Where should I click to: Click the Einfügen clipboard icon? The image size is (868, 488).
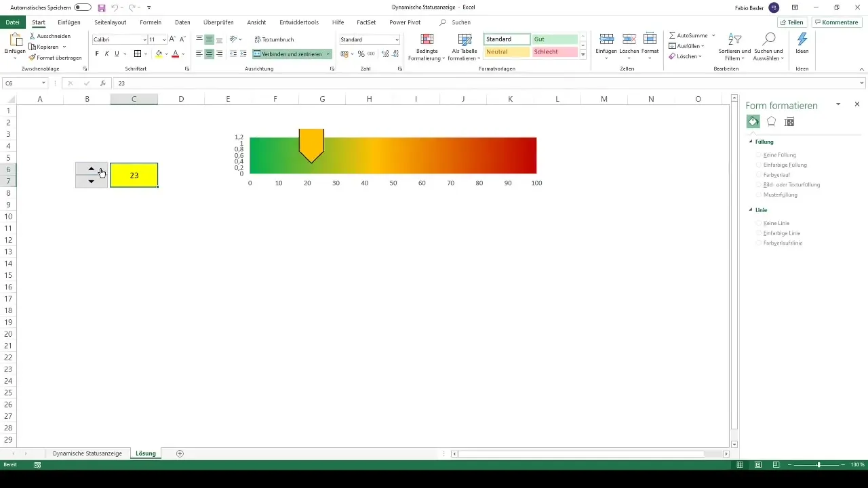(x=14, y=40)
